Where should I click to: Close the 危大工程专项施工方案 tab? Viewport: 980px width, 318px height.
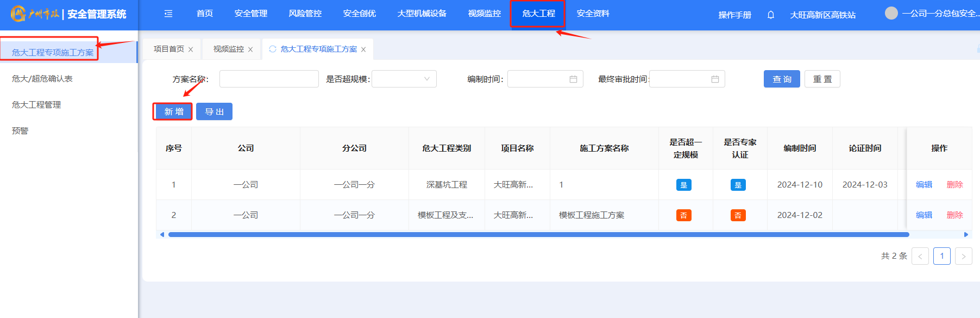(x=363, y=49)
